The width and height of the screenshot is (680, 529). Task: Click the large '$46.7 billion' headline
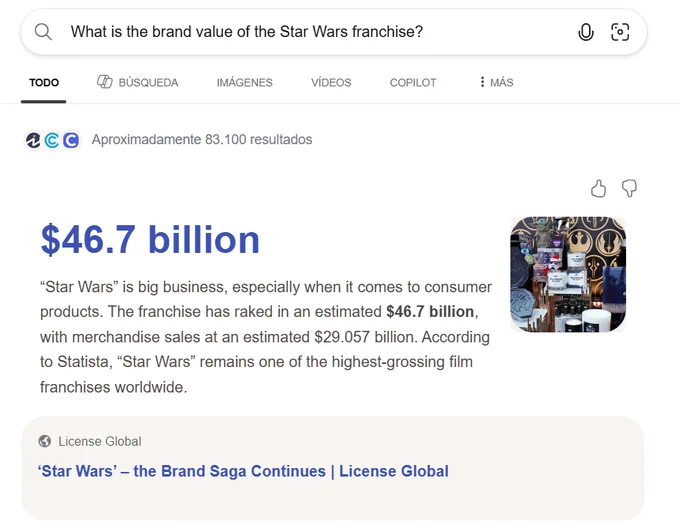(150, 239)
